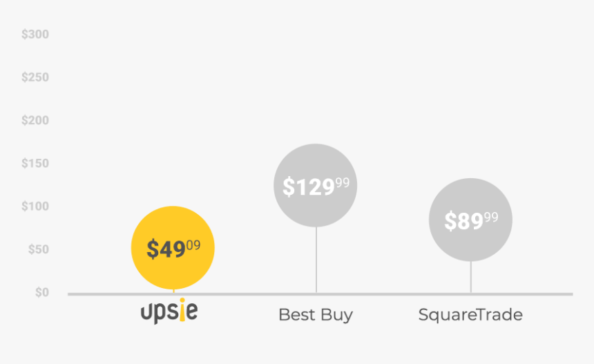Click the Best Buy bubble's vertical stem line
Image resolution: width=594 pixels, height=364 pixels.
(x=316, y=260)
